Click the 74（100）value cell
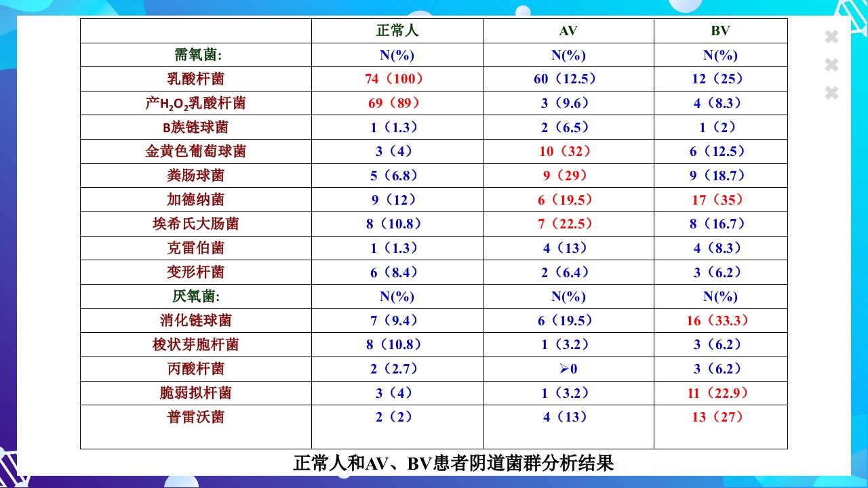Image resolution: width=868 pixels, height=488 pixels. pyautogui.click(x=397, y=79)
